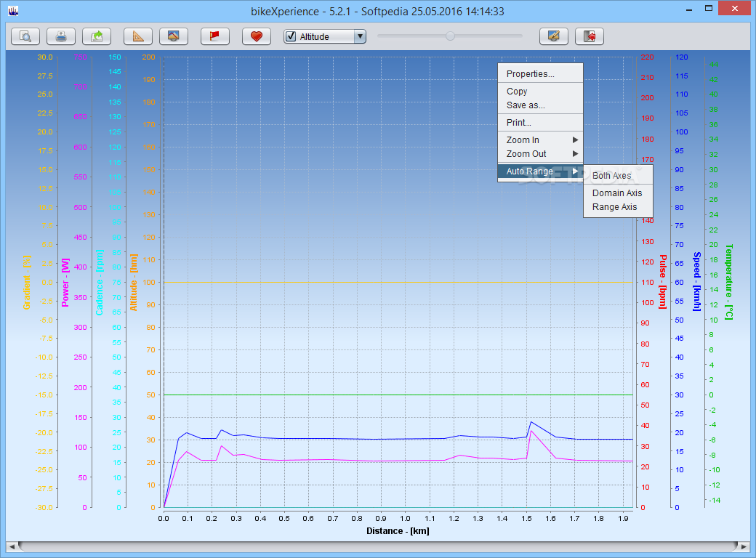Image resolution: width=756 pixels, height=558 pixels.
Task: Click the landscape picture toolbar icon
Action: pyautogui.click(x=174, y=36)
